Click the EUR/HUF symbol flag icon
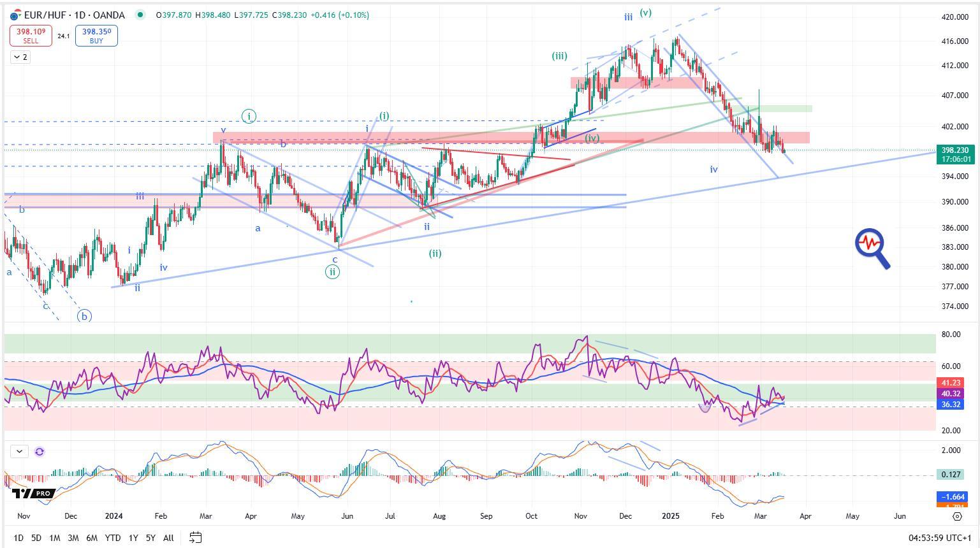Viewport: 980px width, 548px height. click(15, 15)
